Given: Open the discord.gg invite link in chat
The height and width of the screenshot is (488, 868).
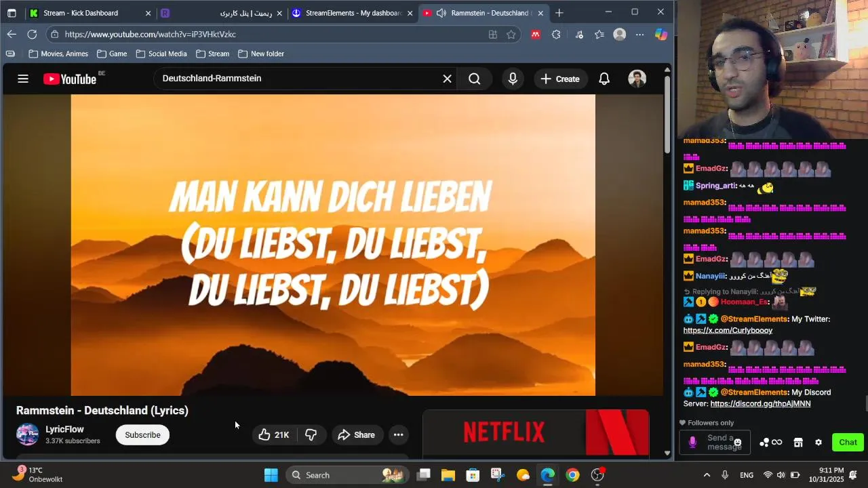Looking at the screenshot, I should [760, 403].
